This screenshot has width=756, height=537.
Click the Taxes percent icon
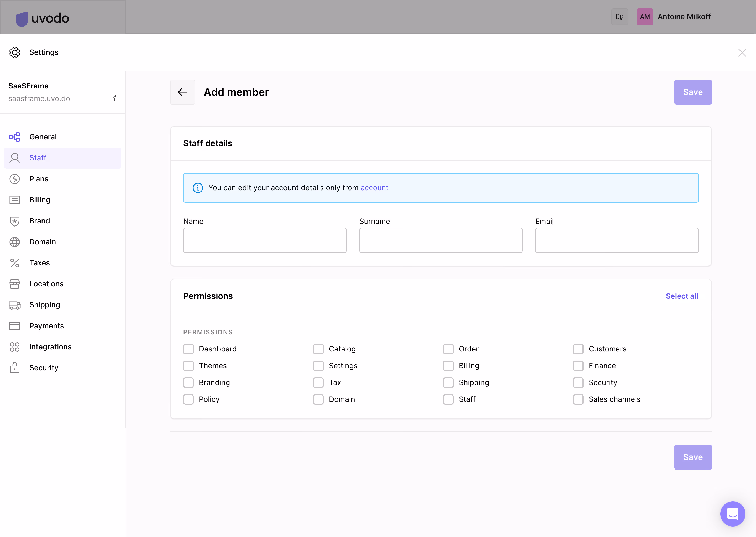coord(14,263)
